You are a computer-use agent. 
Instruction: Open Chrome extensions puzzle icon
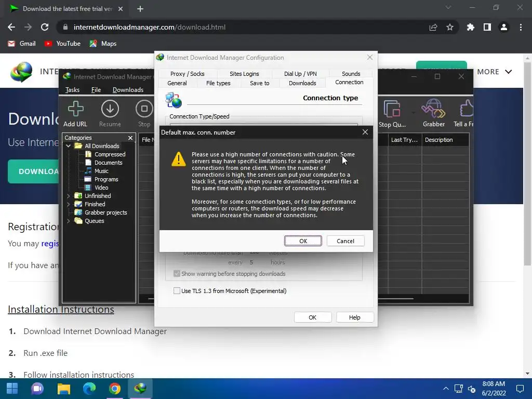[470, 27]
